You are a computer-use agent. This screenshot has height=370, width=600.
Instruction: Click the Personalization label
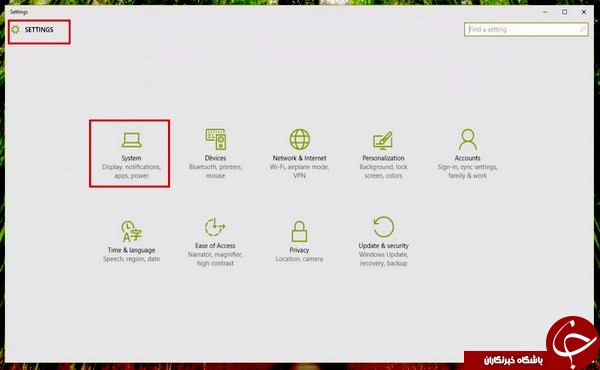[383, 158]
